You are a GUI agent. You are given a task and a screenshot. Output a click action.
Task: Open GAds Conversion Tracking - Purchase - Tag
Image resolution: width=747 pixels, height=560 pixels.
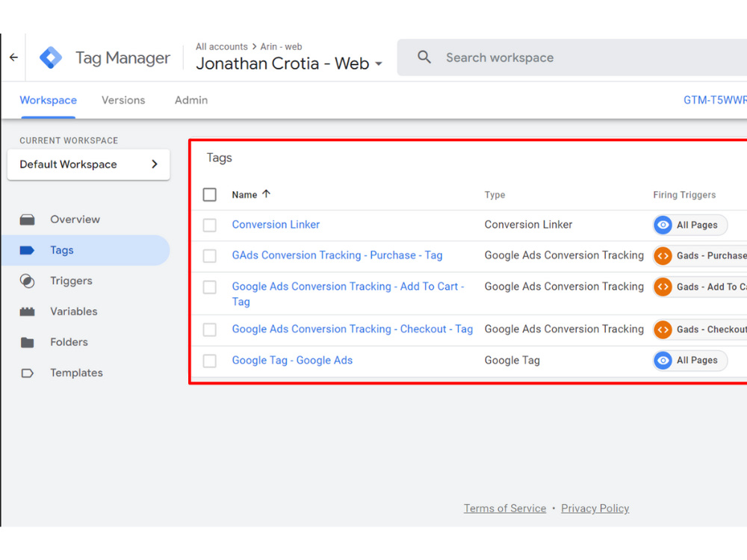click(338, 255)
